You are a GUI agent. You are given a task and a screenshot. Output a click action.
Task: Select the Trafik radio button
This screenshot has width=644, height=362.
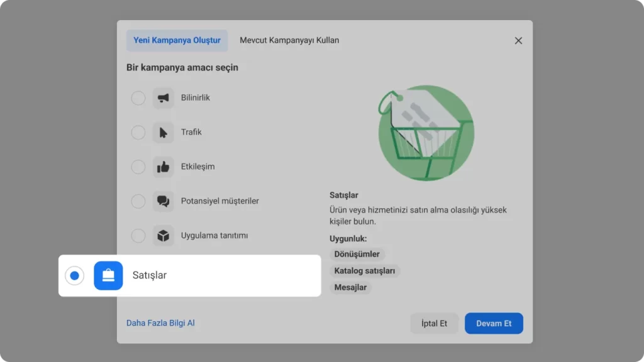click(138, 133)
